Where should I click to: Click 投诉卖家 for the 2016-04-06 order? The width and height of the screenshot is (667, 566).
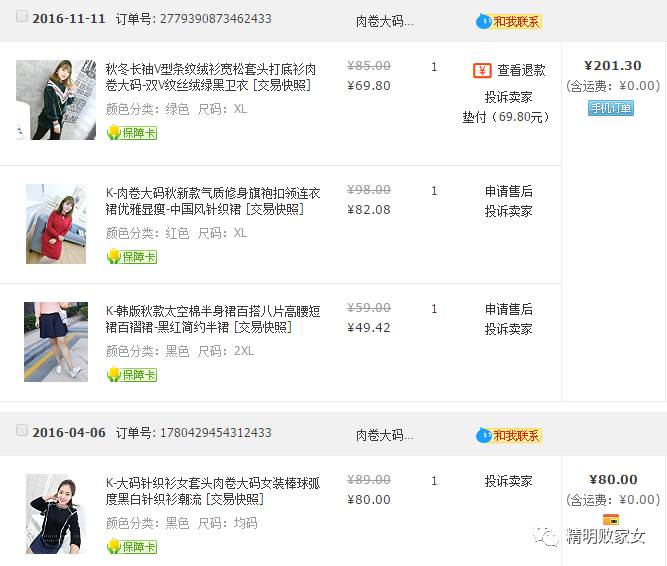click(x=508, y=481)
